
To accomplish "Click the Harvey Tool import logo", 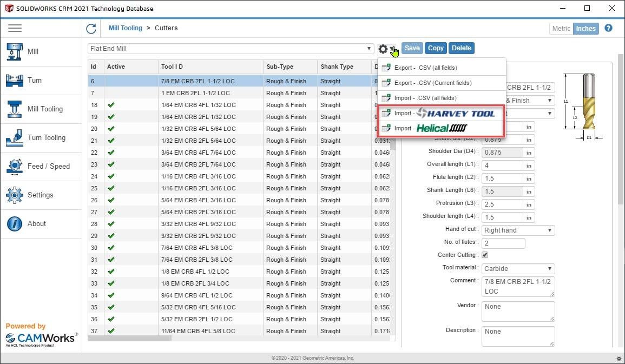I will click(x=456, y=114).
